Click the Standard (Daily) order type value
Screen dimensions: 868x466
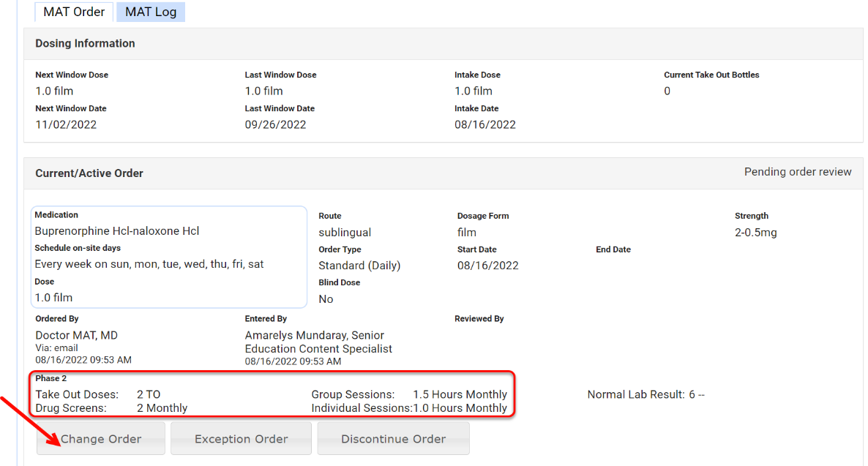[359, 266]
